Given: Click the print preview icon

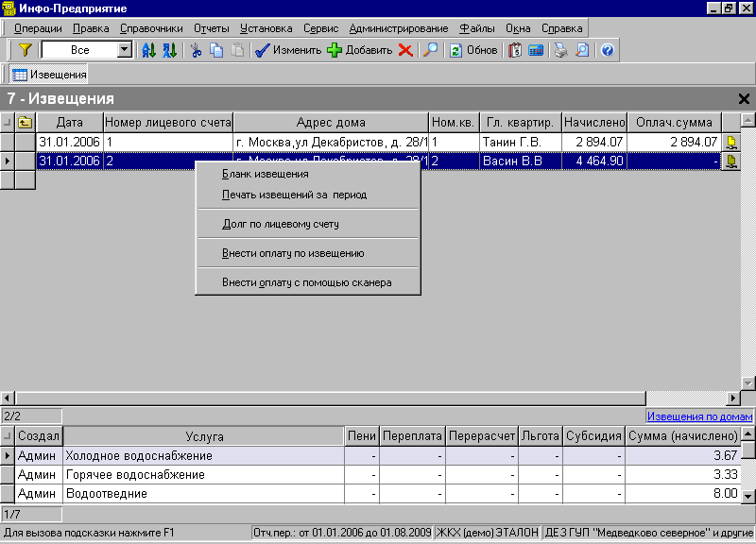Looking at the screenshot, I should click(x=582, y=50).
